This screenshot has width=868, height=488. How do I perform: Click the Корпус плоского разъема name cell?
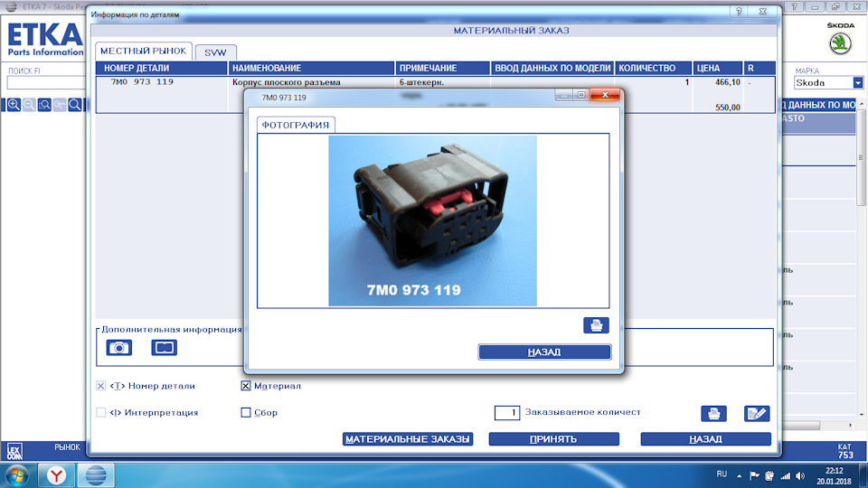(x=287, y=82)
